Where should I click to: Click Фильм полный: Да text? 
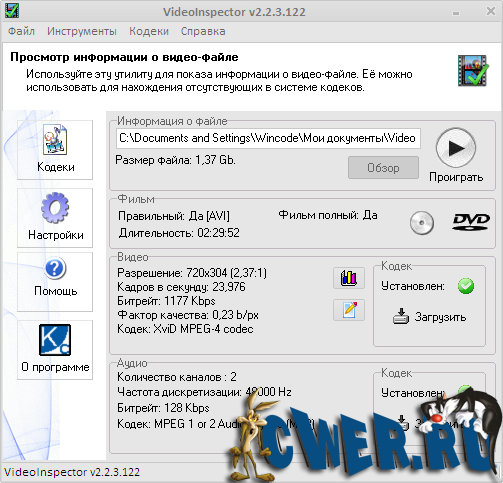click(x=328, y=215)
